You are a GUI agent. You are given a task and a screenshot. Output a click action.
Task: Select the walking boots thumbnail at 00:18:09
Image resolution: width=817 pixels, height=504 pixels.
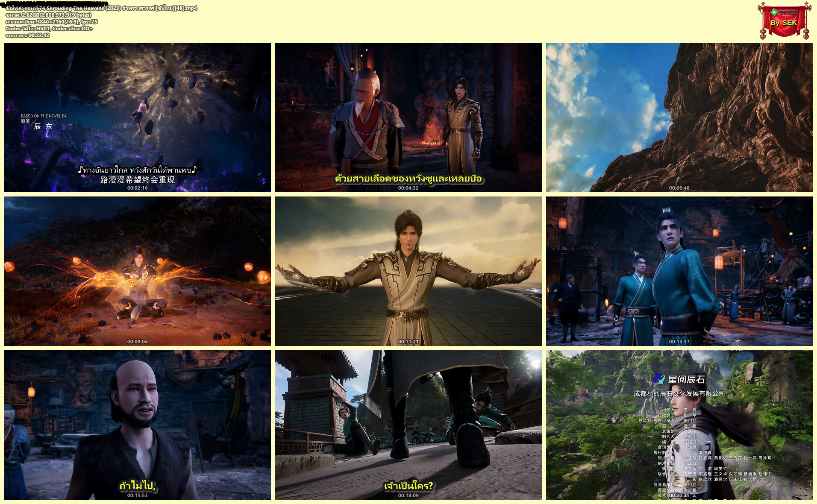(408, 425)
